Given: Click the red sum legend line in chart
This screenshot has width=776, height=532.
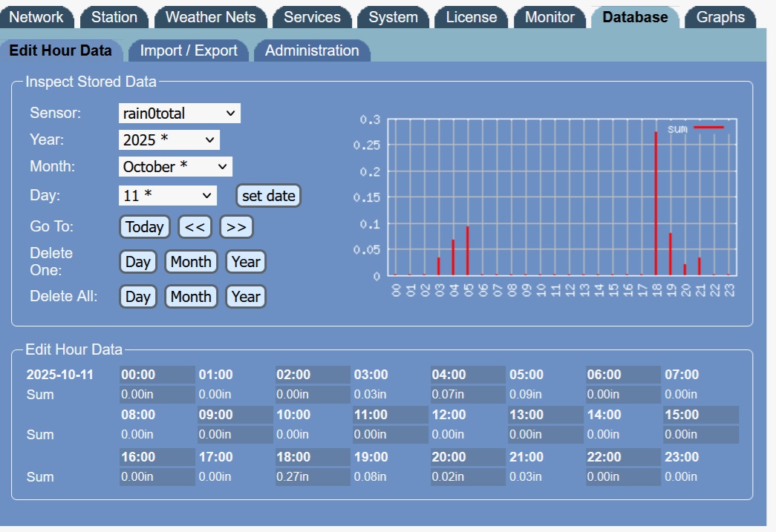Looking at the screenshot, I should (x=708, y=128).
